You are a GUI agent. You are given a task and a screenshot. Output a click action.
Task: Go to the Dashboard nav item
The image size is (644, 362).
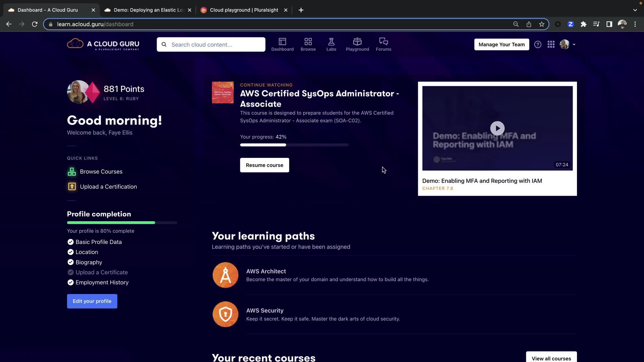point(282,45)
